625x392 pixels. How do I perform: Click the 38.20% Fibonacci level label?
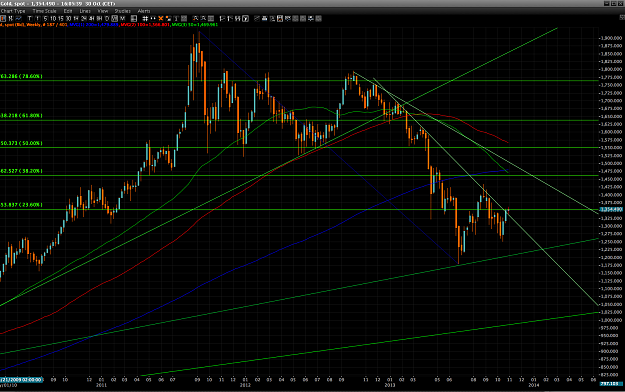pyautogui.click(x=21, y=171)
